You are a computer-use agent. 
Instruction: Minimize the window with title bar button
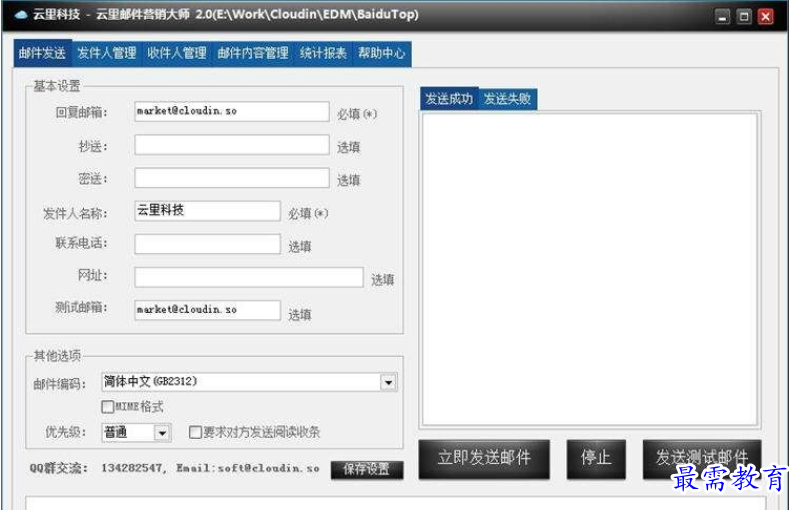(722, 17)
